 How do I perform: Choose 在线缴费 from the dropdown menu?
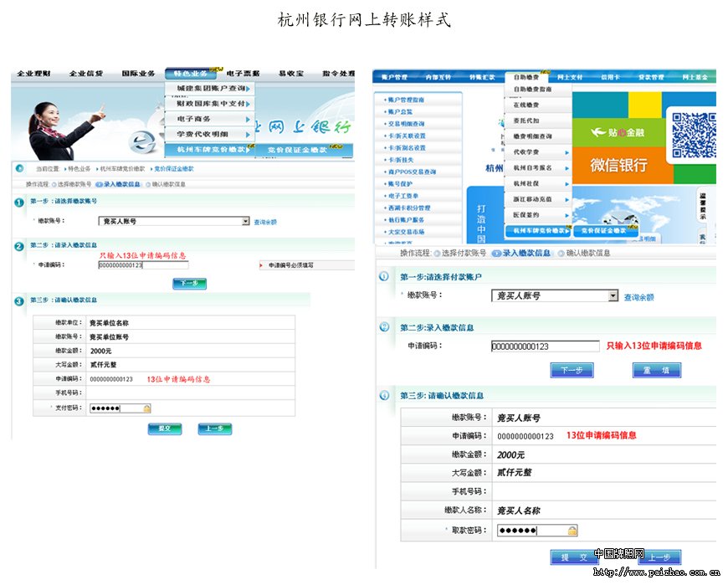(526, 105)
